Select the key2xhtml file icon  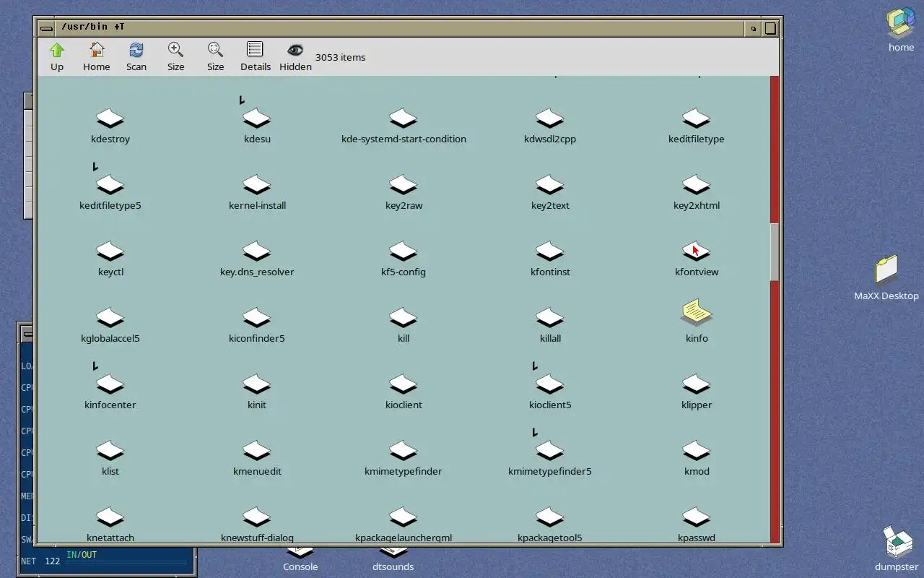pos(697,185)
